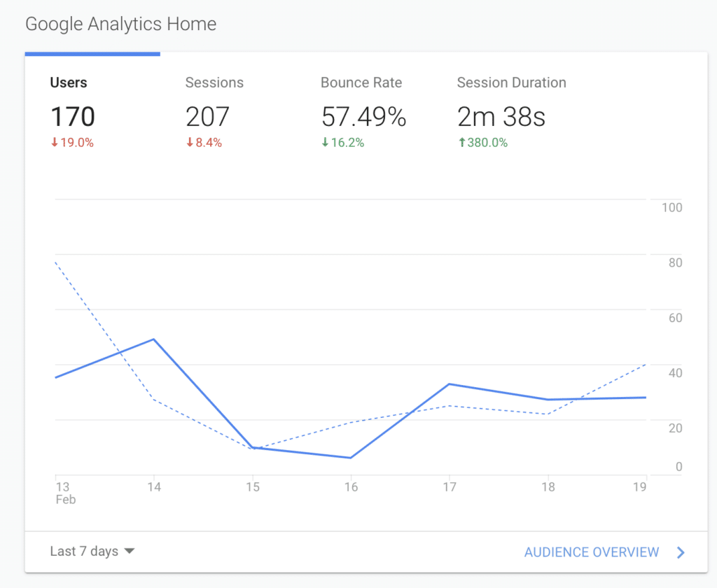This screenshot has height=588, width=717.
Task: Click the 380.0% increase indicator
Action: [483, 143]
